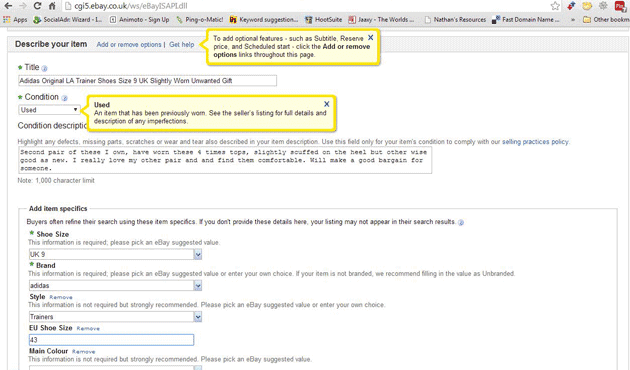Reload the page with refresh icon
The image size is (630, 370).
(37, 6)
